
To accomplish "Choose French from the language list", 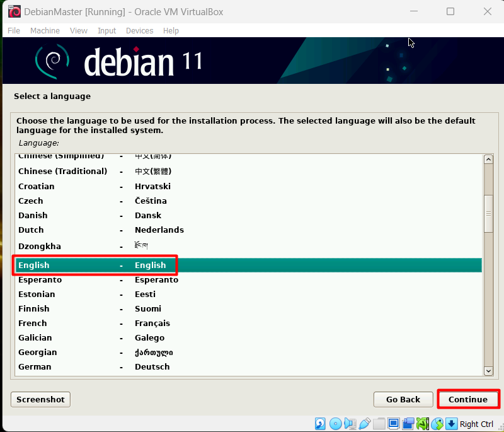I will click(x=248, y=323).
